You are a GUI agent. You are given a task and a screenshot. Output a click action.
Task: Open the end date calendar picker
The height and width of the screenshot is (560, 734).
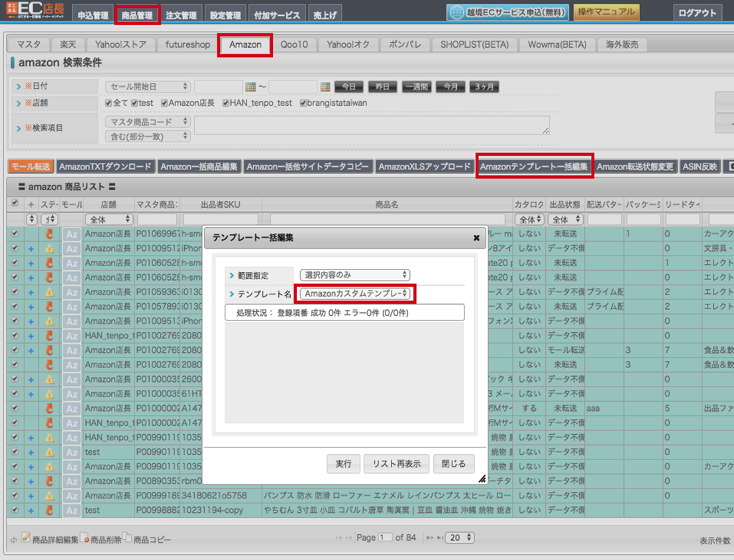(x=325, y=87)
